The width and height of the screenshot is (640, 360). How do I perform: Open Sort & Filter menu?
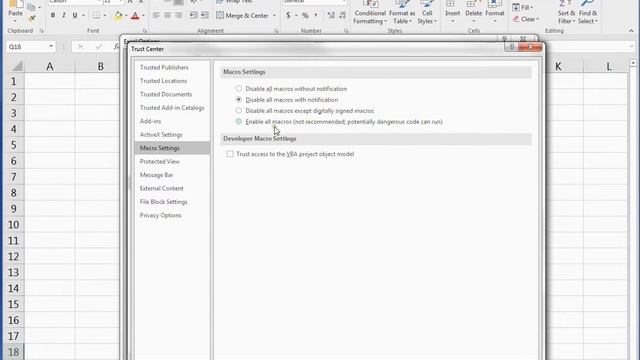point(566,13)
